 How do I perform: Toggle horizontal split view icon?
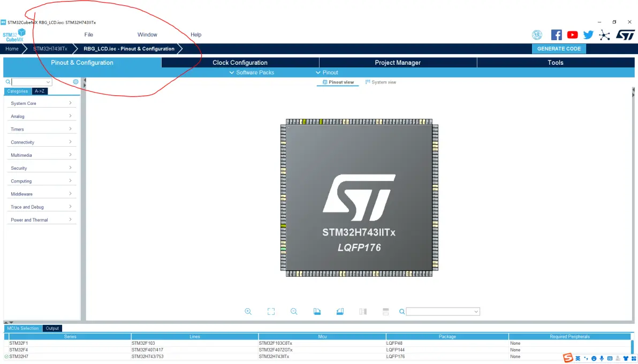[x=386, y=312]
